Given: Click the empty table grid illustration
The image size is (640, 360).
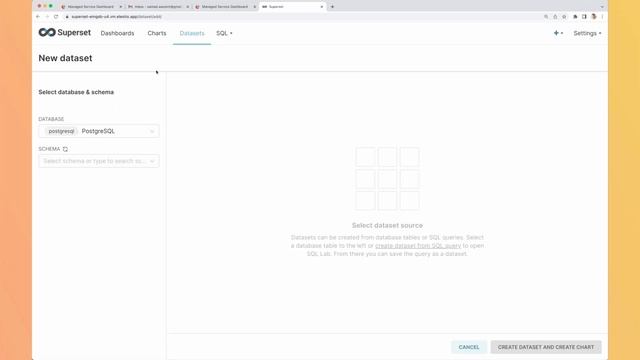Looking at the screenshot, I should pyautogui.click(x=387, y=178).
